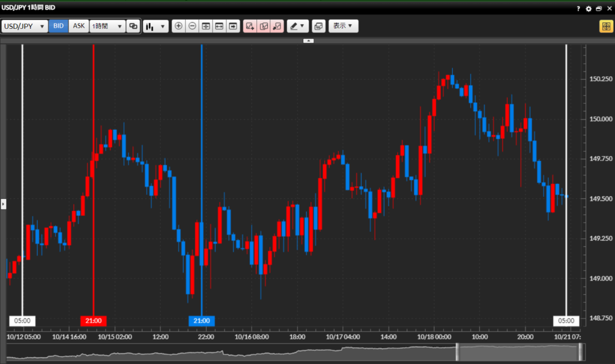Expand the chart type candlestick dropdown

156,26
